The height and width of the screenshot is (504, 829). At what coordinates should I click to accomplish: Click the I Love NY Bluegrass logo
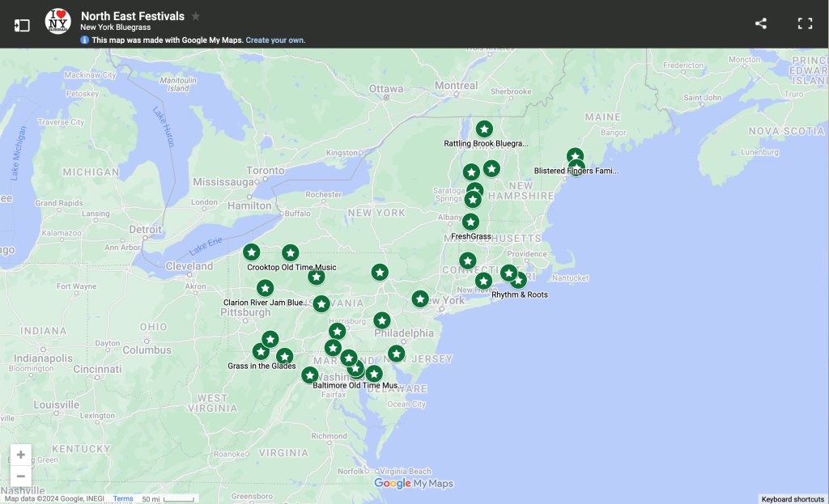click(x=58, y=22)
